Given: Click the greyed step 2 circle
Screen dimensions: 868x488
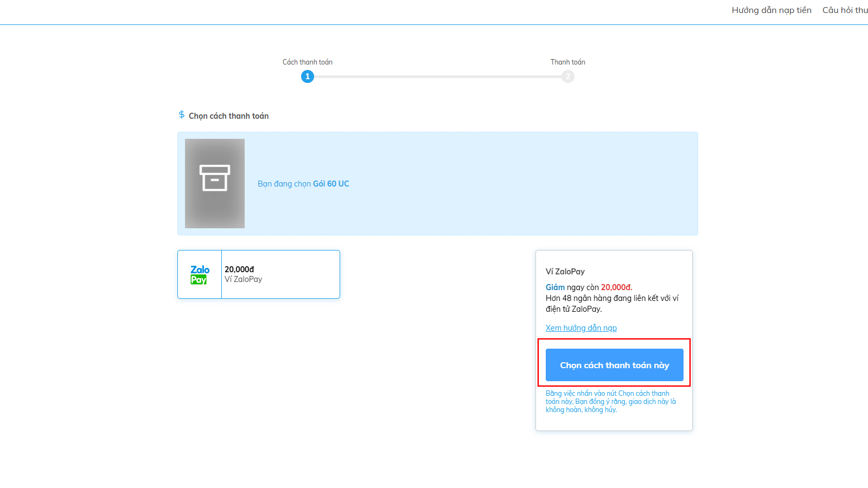Looking at the screenshot, I should tap(568, 76).
